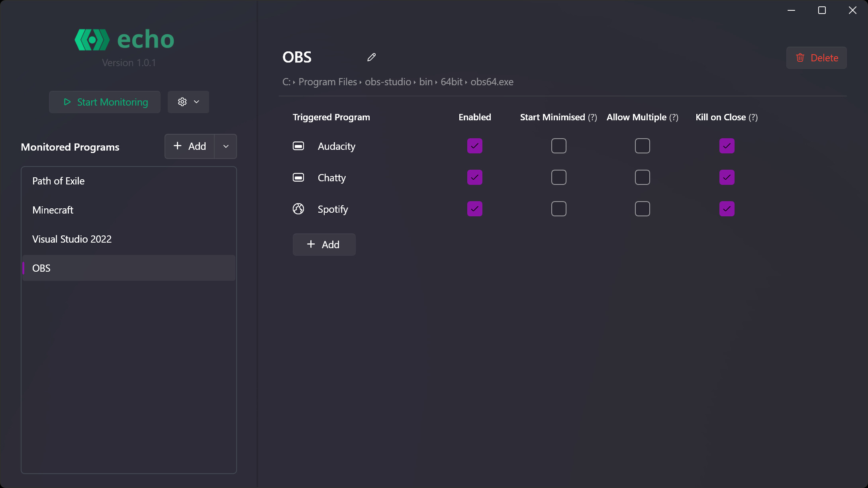This screenshot has width=868, height=488.
Task: Select Minecraft in Monitored Programs
Action: 53,210
